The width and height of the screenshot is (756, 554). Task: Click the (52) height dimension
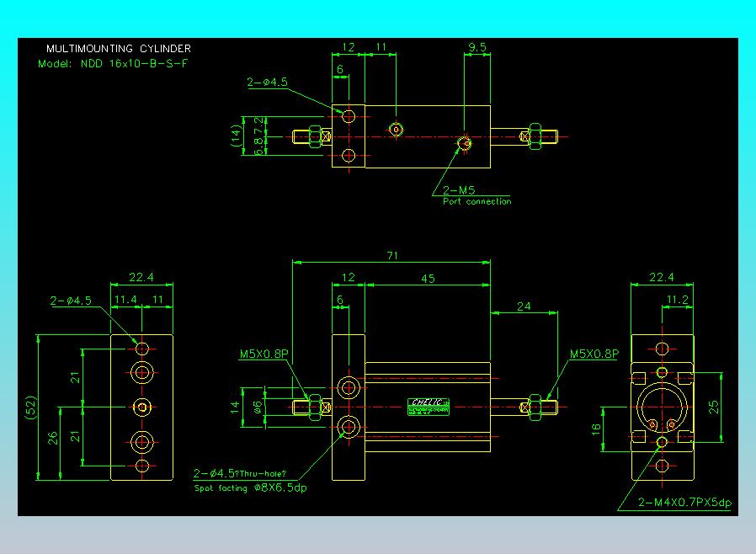31,408
